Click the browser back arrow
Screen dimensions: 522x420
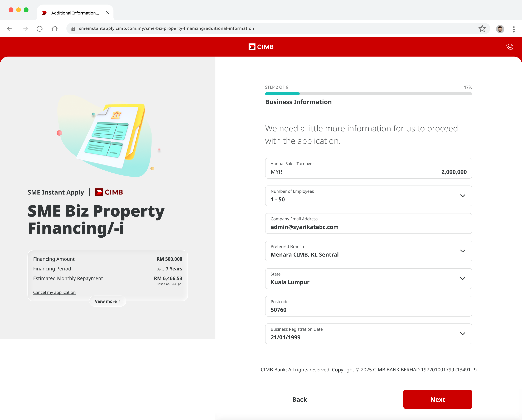pyautogui.click(x=9, y=29)
